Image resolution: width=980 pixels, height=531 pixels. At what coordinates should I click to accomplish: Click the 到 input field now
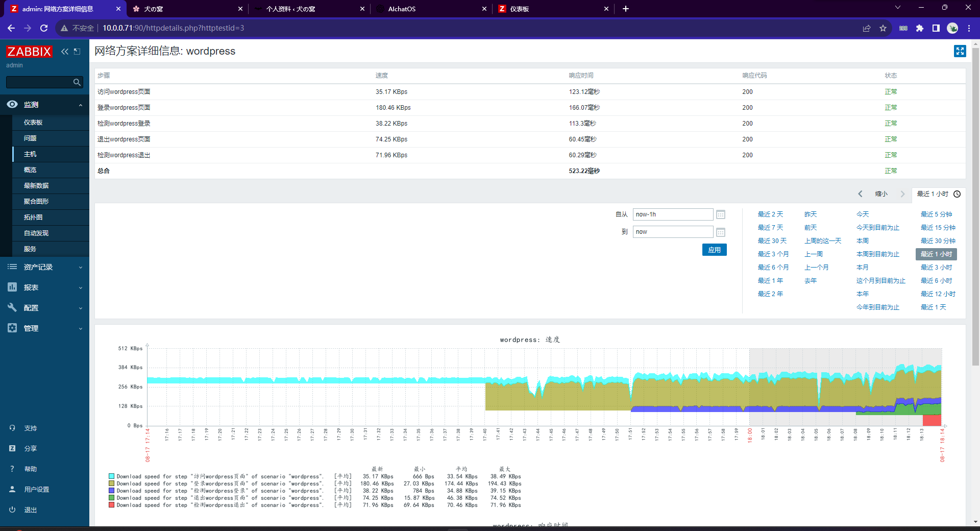click(x=673, y=232)
